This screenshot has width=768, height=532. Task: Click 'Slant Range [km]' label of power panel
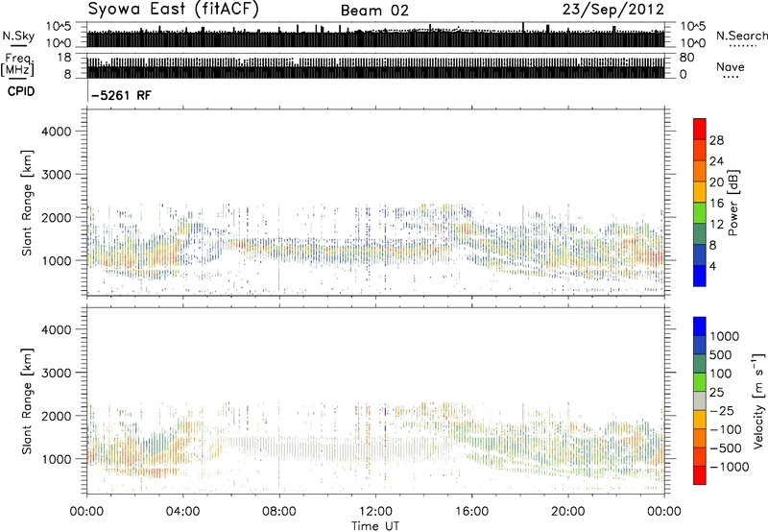point(27,203)
